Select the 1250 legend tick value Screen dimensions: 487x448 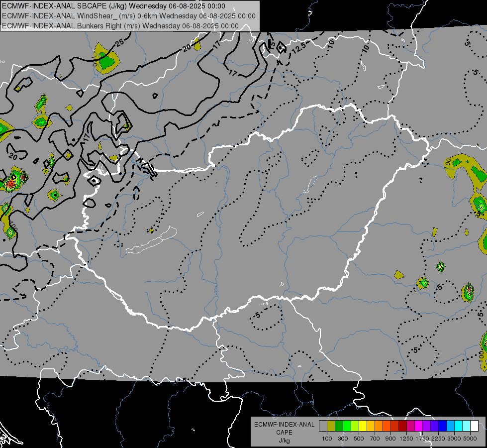click(x=406, y=439)
